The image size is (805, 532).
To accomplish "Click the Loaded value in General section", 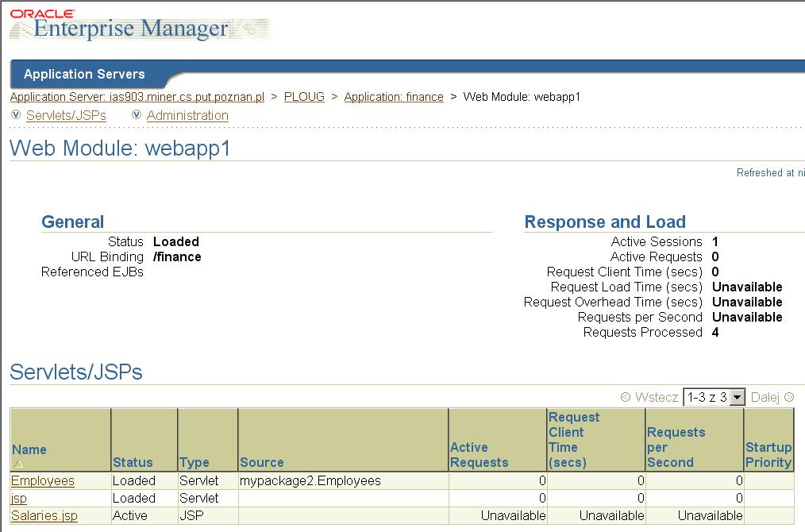I will point(176,241).
